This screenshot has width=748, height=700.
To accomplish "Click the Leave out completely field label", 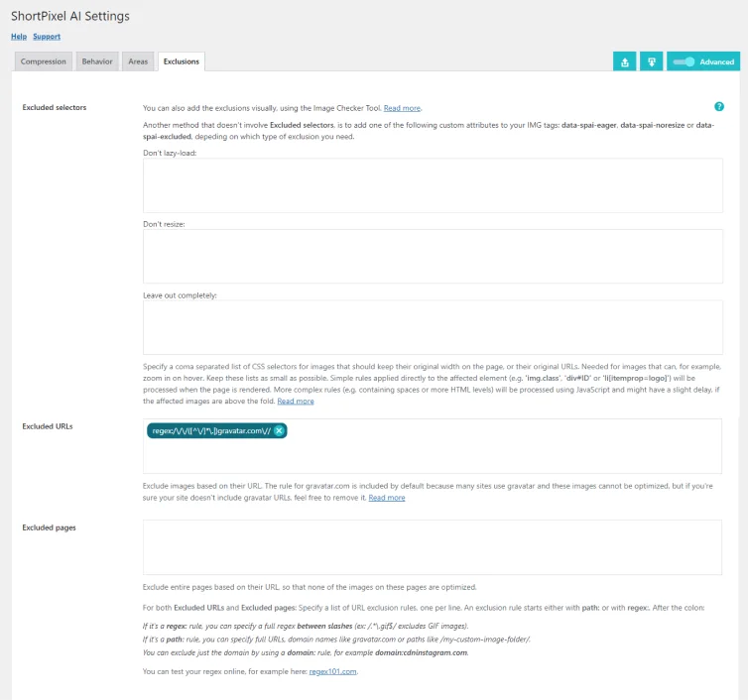I will [180, 295].
